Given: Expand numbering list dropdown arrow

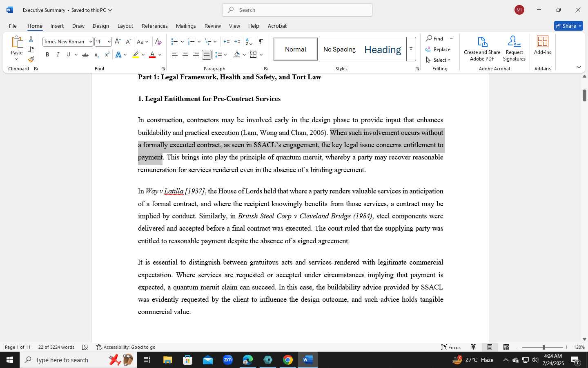Looking at the screenshot, I should pyautogui.click(x=199, y=42).
